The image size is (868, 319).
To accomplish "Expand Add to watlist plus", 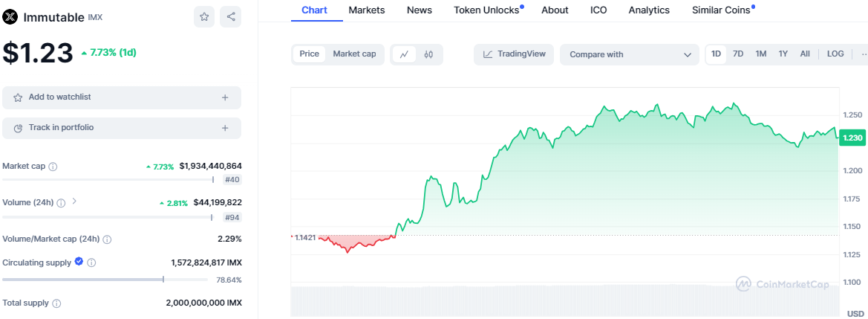I will 225,97.
